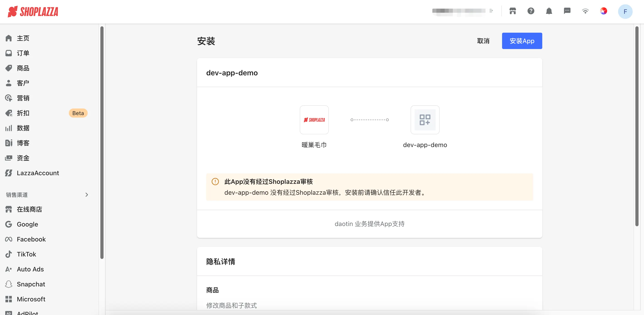Open the storefront icon in top bar
This screenshot has width=644, height=315.
tap(513, 11)
